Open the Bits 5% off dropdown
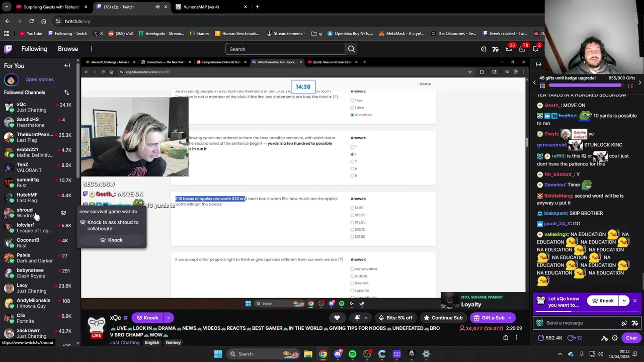644x362 pixels. 396,318
